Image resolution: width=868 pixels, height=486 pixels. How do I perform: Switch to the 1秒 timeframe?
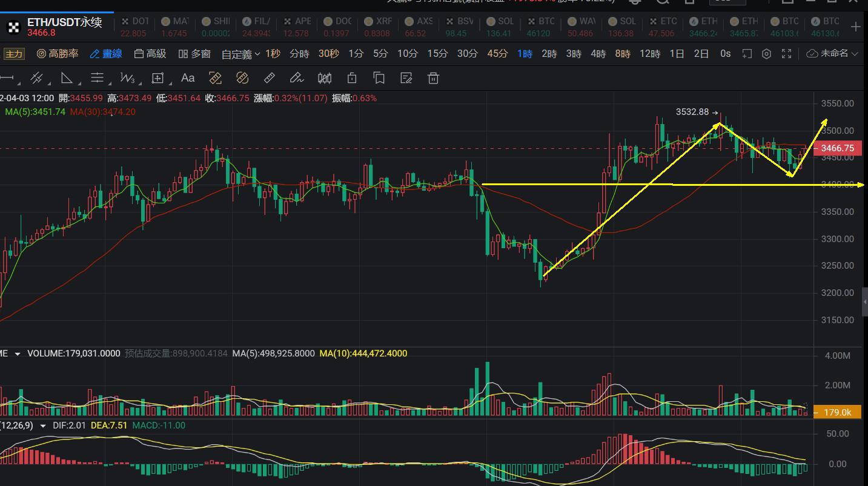[x=273, y=54]
